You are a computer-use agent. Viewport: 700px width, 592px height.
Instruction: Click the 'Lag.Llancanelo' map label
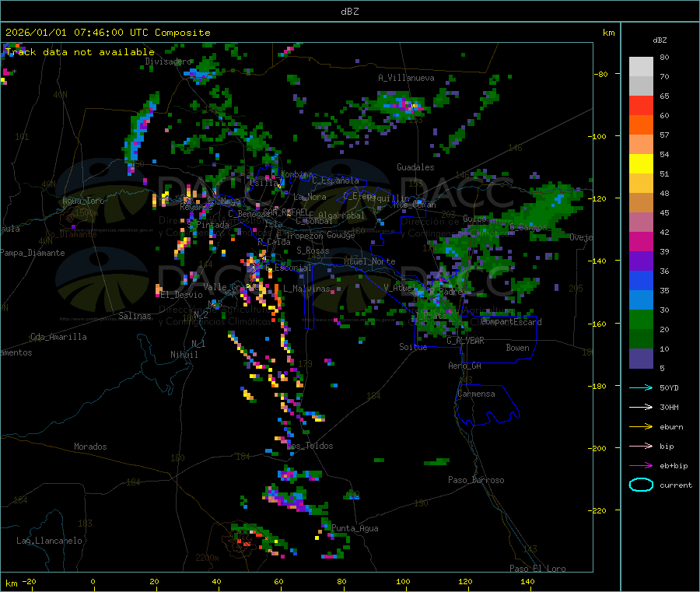pos(49,541)
